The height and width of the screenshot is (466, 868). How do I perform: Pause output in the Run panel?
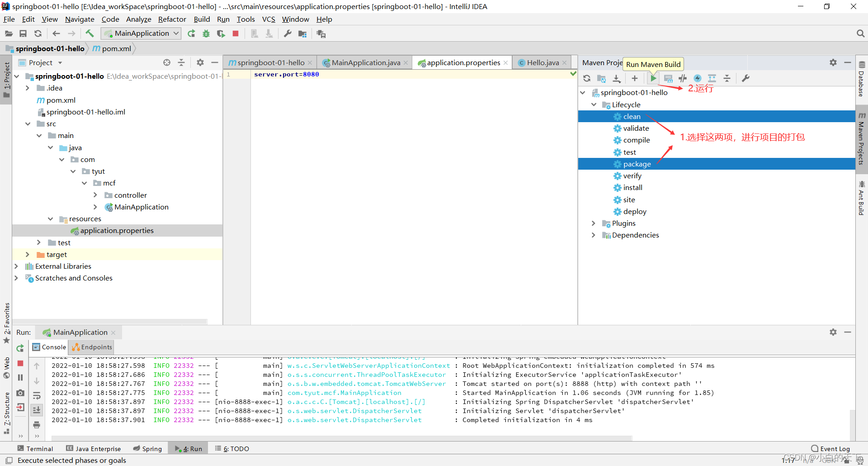(20, 377)
